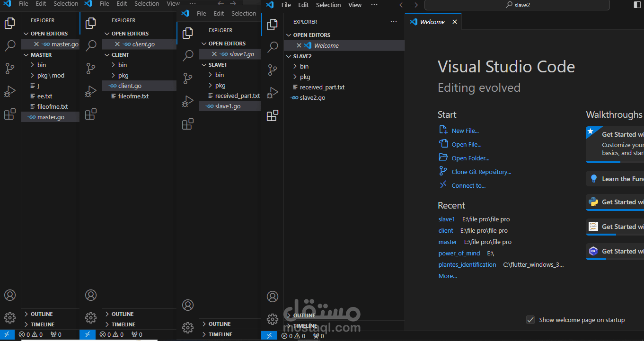Image resolution: width=644 pixels, height=341 pixels.
Task: Open File menu in the master window
Action: coord(24,3)
